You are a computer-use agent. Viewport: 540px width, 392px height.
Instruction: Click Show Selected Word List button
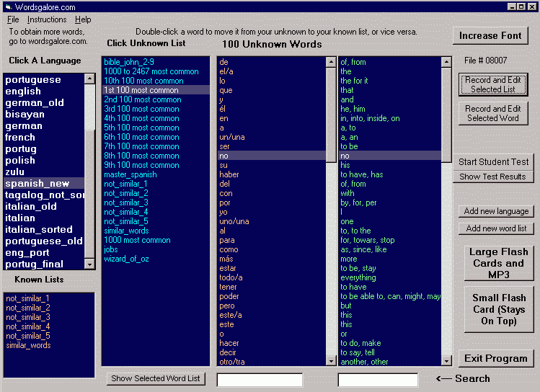click(x=156, y=378)
